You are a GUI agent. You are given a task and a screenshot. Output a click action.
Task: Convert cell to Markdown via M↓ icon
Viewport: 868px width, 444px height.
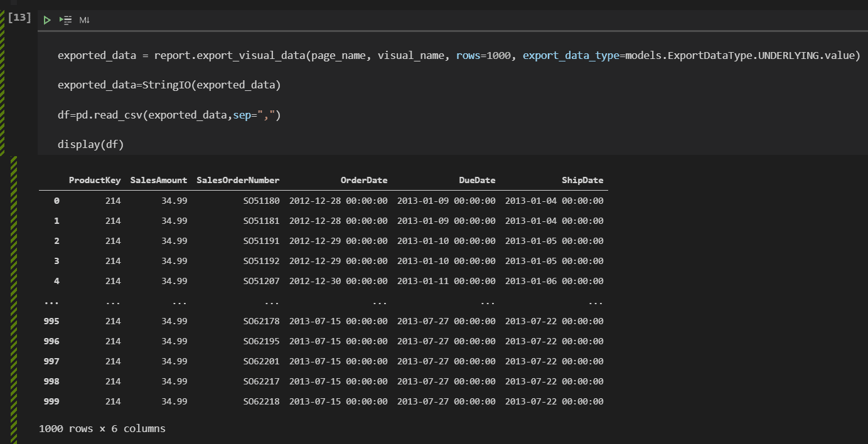pyautogui.click(x=84, y=20)
